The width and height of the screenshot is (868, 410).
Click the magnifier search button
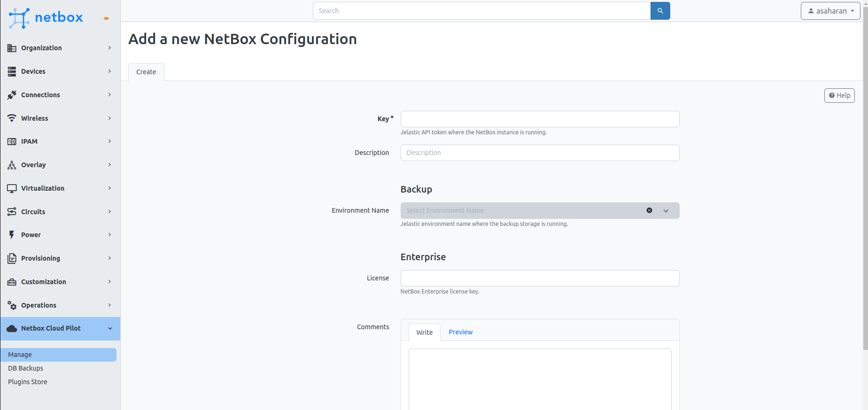[660, 11]
